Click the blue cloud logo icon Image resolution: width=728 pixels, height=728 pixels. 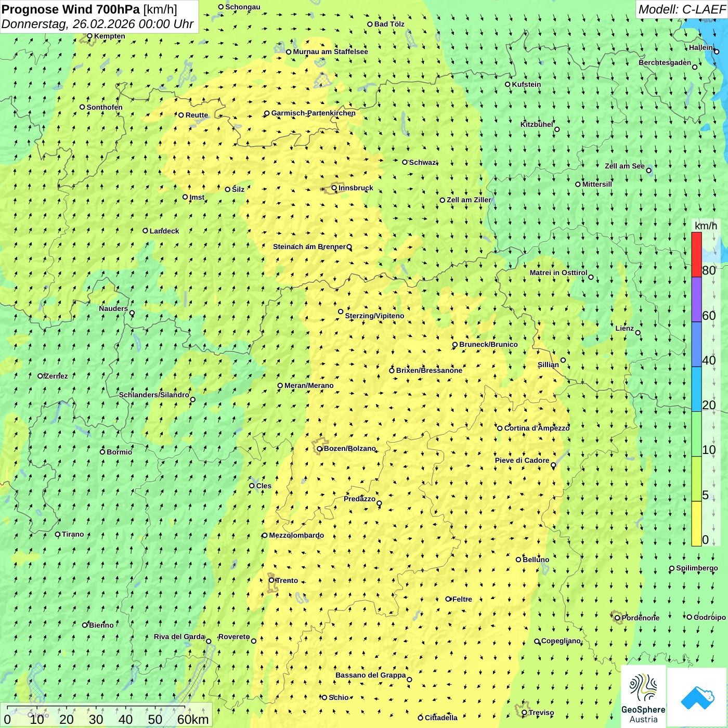[697, 698]
